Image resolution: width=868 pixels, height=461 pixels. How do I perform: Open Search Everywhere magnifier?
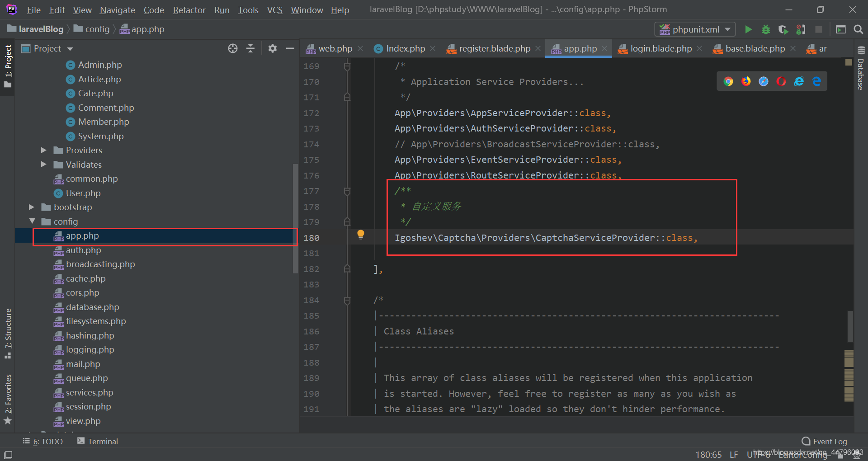click(x=858, y=29)
